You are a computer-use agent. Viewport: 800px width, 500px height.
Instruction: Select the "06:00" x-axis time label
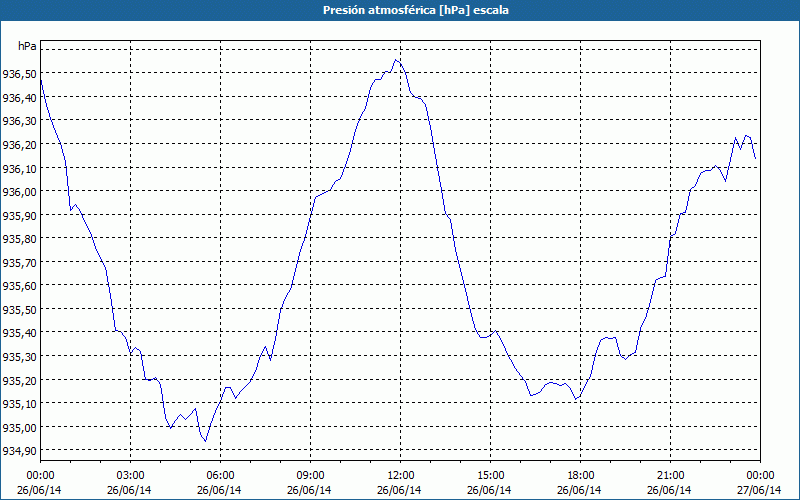tap(220, 476)
